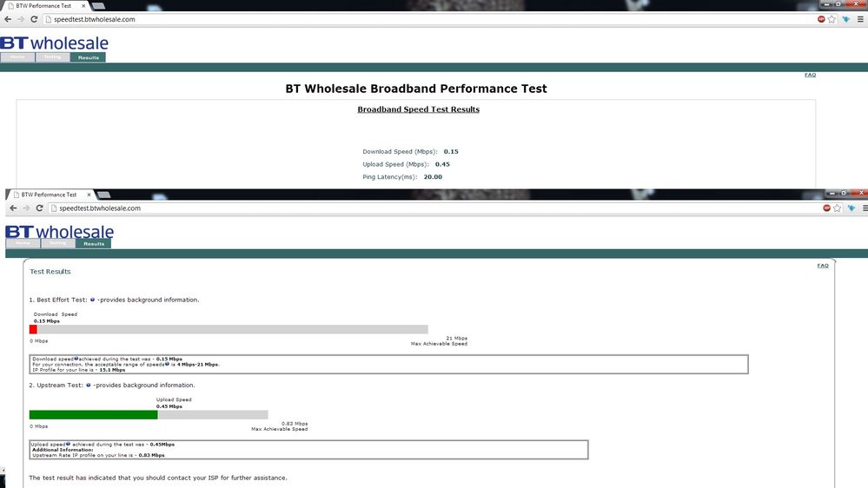Bookmark the page with lower window star
This screenshot has width=868, height=488.
click(837, 208)
